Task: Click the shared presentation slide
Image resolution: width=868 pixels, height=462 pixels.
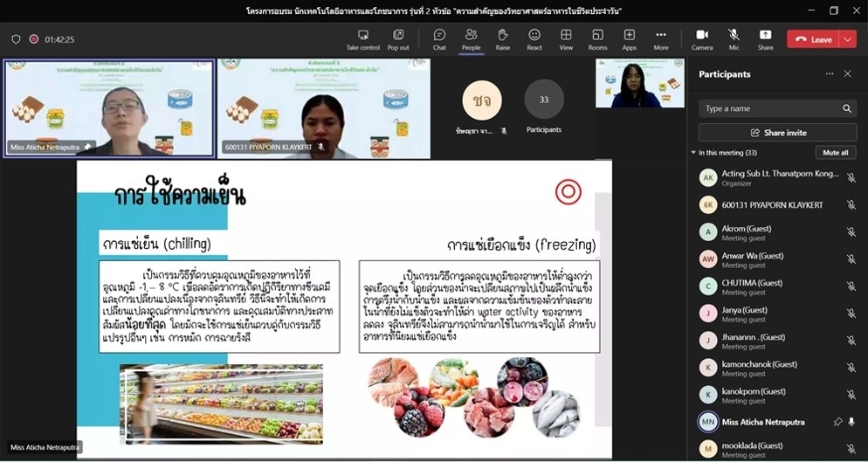Action: coord(344,309)
